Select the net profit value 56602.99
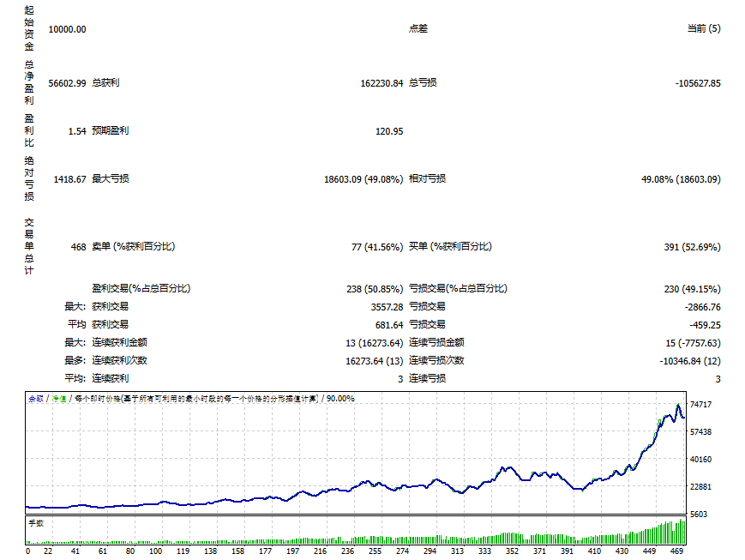The image size is (745, 560). click(67, 84)
